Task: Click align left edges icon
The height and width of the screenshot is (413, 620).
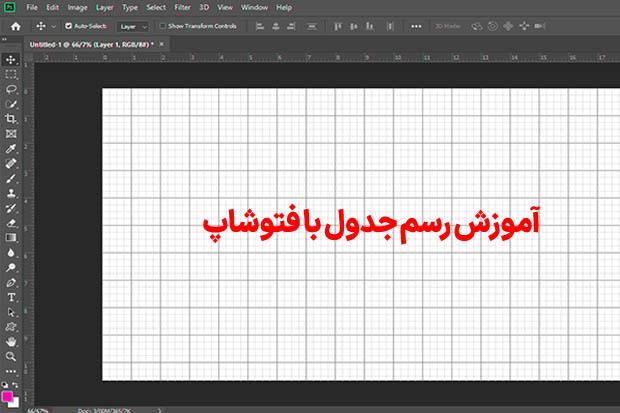Action: [x=260, y=26]
